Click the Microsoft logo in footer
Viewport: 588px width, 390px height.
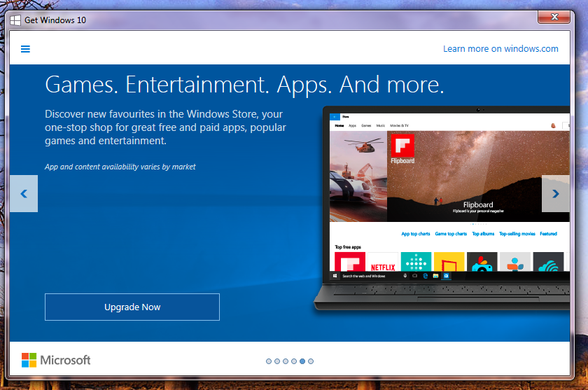56,360
